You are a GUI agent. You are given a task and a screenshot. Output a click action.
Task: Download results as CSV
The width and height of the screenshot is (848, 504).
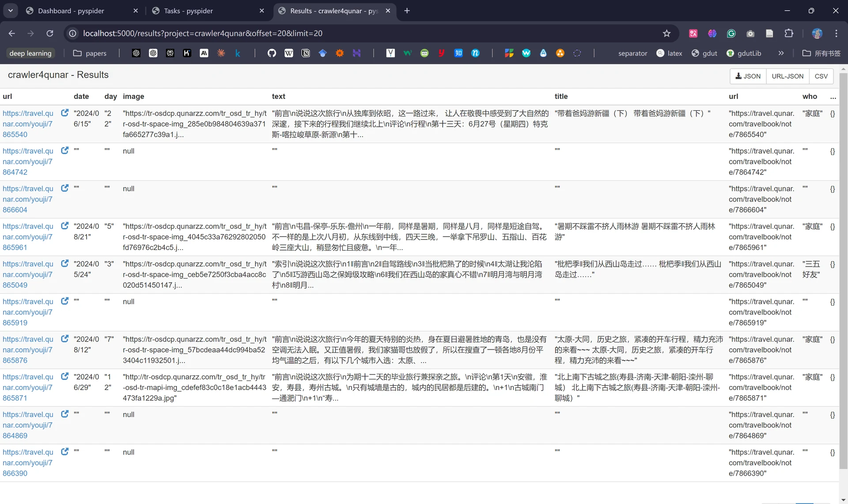821,76
